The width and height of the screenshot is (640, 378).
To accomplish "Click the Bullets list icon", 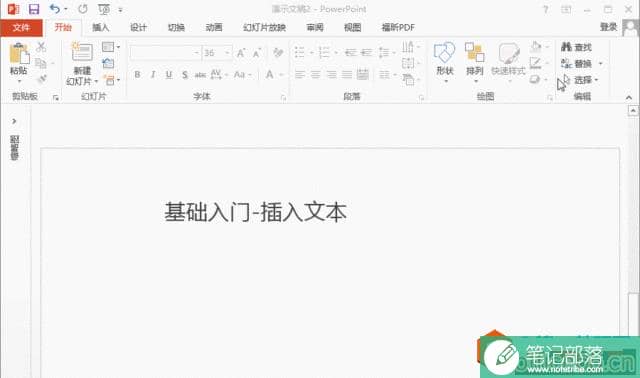I will pyautogui.click(x=300, y=52).
